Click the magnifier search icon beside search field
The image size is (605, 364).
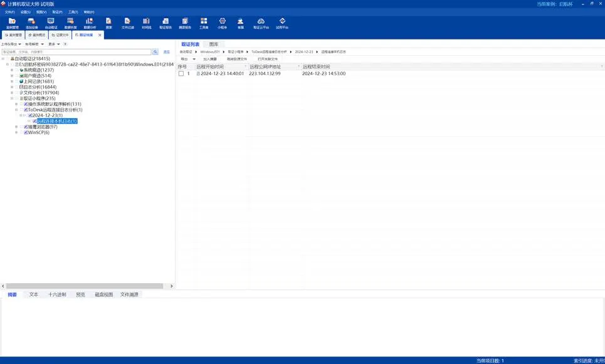click(155, 51)
